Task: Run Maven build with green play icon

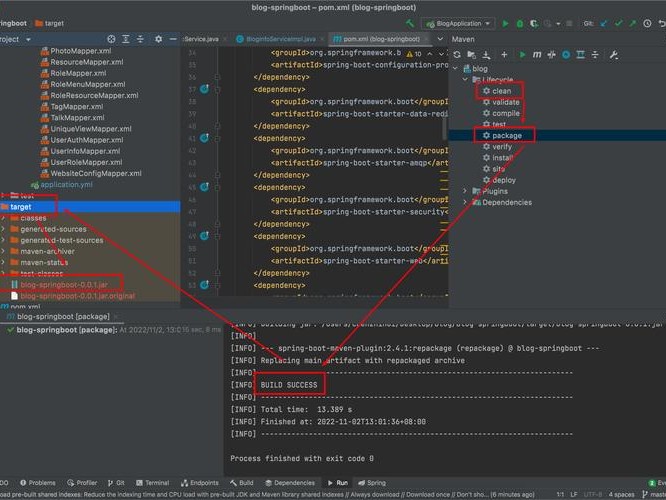Action: coord(522,54)
